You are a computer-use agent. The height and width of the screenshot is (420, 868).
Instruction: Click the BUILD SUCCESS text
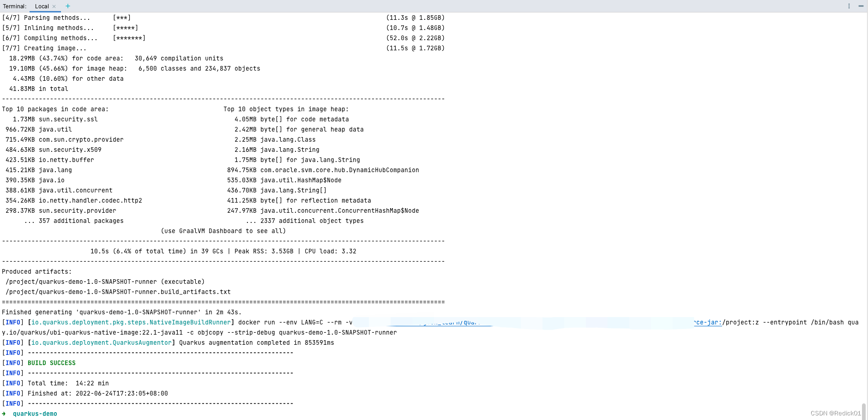52,363
